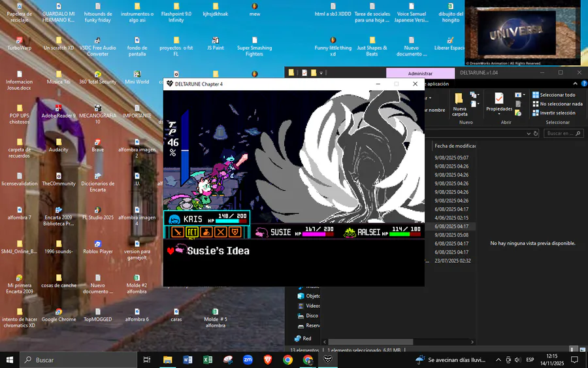
Task: Select Kris's Fight sword command icon
Action: (177, 232)
